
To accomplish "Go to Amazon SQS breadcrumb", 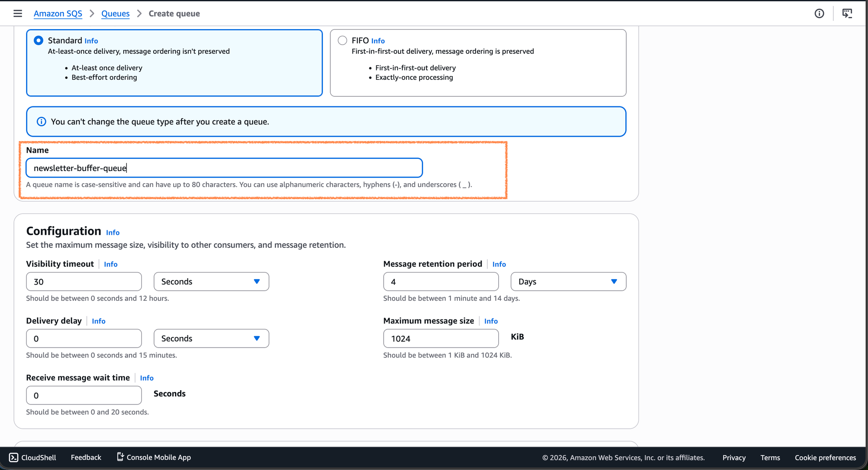I will coord(58,13).
